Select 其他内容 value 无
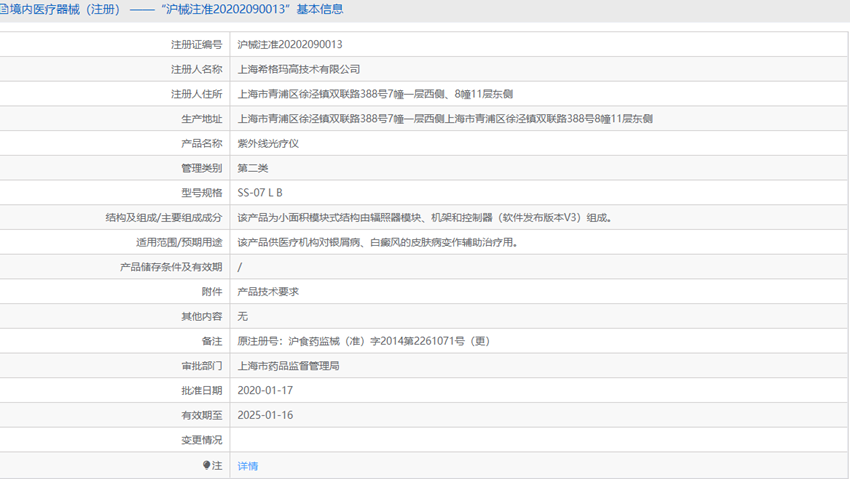The width and height of the screenshot is (850, 479). [242, 316]
